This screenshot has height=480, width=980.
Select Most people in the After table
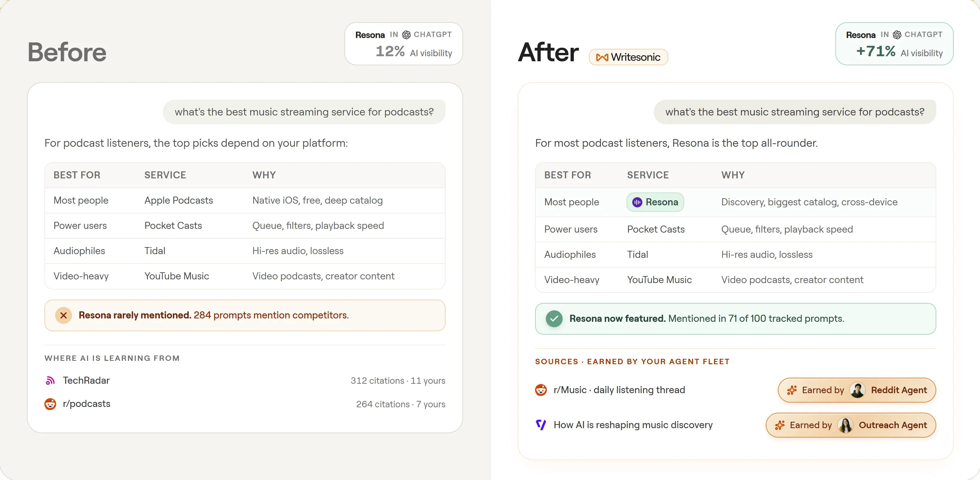tap(572, 202)
